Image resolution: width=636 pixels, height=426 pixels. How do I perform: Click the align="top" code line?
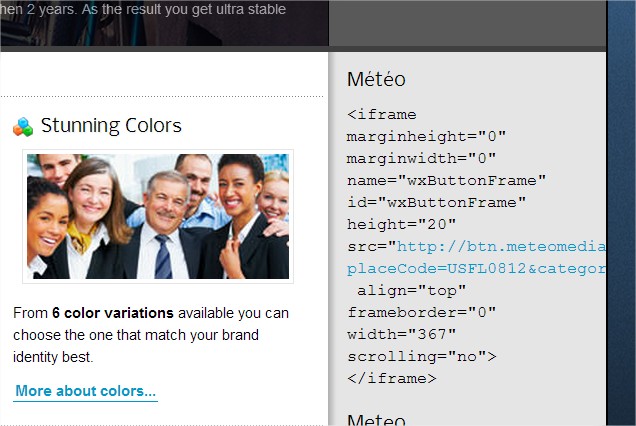tap(411, 290)
